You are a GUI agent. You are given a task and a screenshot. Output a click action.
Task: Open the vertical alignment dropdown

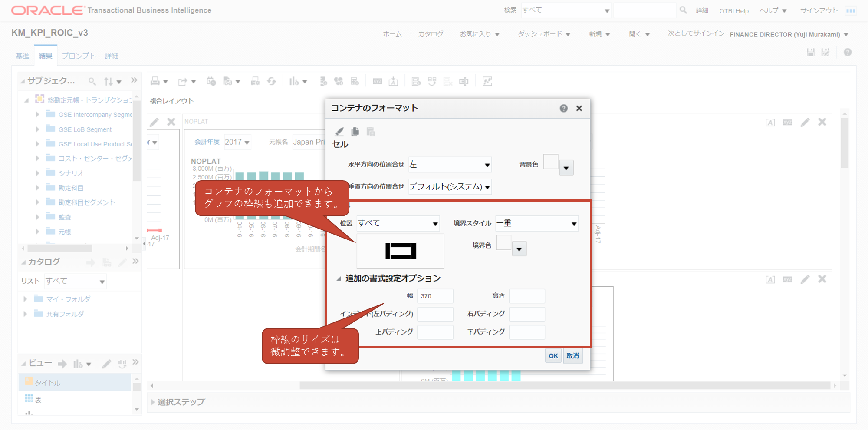(450, 187)
